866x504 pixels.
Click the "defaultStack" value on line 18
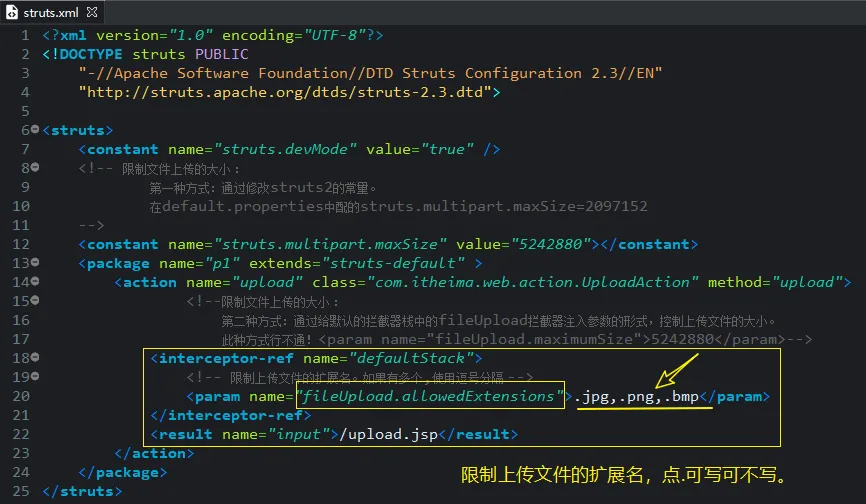coord(410,358)
